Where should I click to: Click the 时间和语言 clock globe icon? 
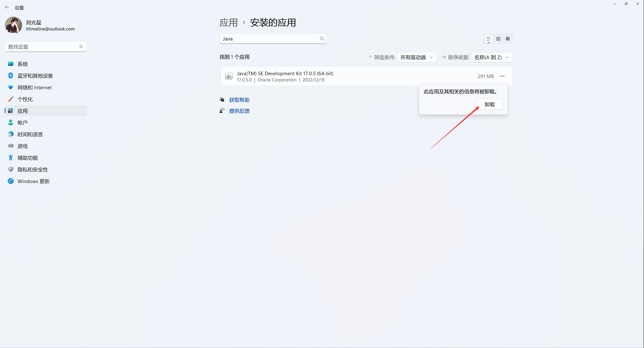coord(11,134)
